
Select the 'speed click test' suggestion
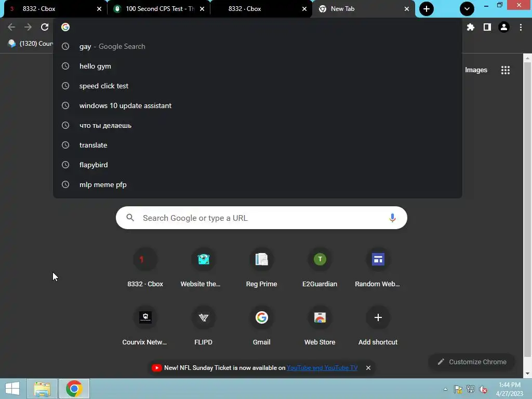258,86
